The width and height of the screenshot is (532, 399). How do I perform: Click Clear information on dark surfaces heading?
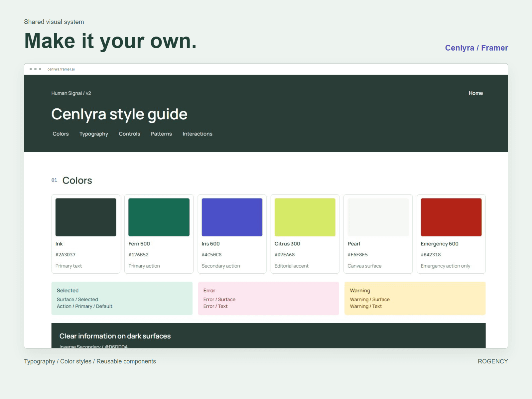pyautogui.click(x=115, y=336)
